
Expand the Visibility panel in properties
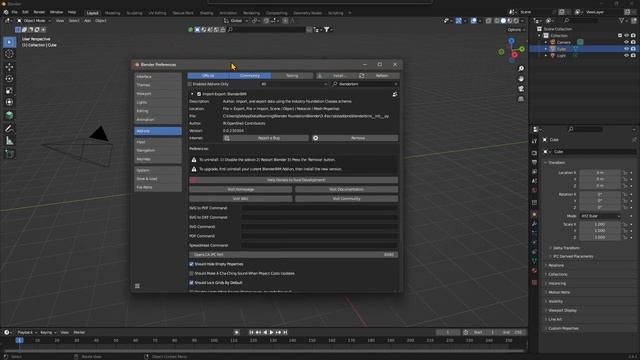click(x=555, y=301)
